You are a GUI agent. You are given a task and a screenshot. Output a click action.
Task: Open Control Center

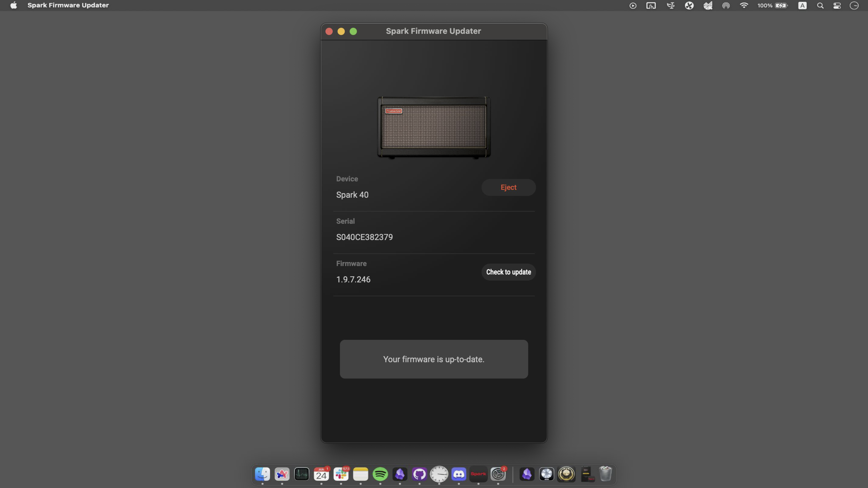(837, 6)
